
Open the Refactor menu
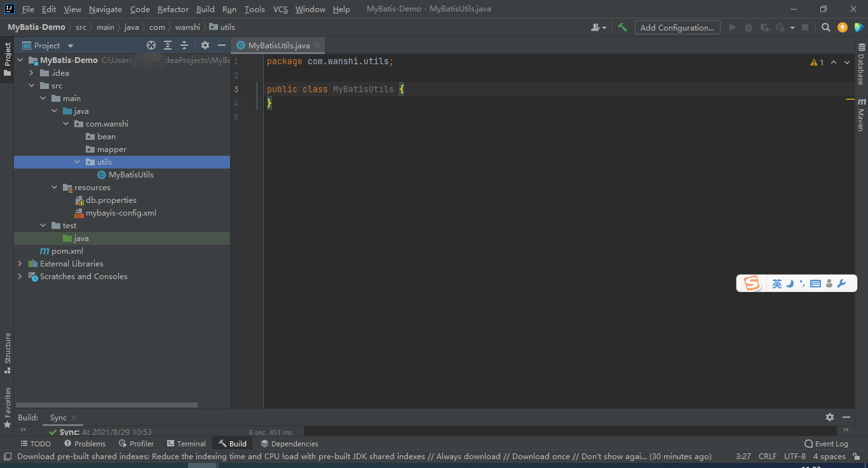click(x=173, y=9)
